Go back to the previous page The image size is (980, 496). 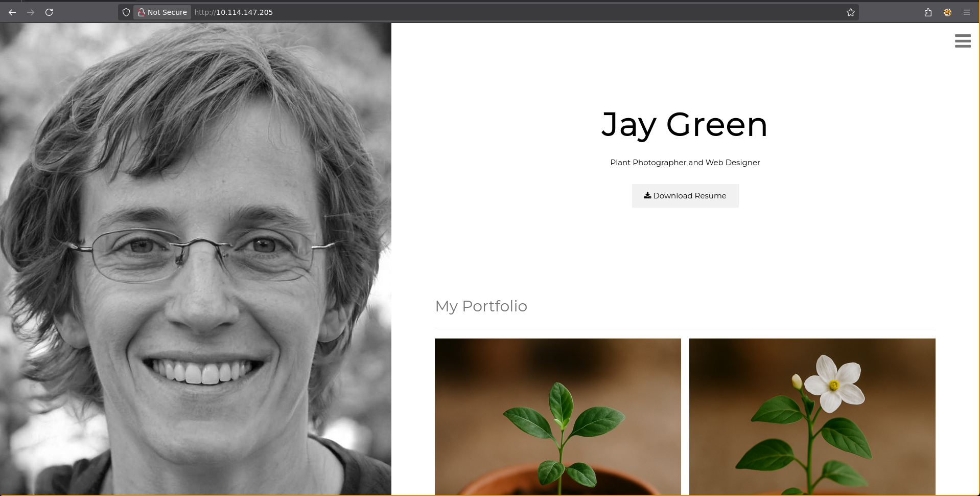tap(12, 12)
